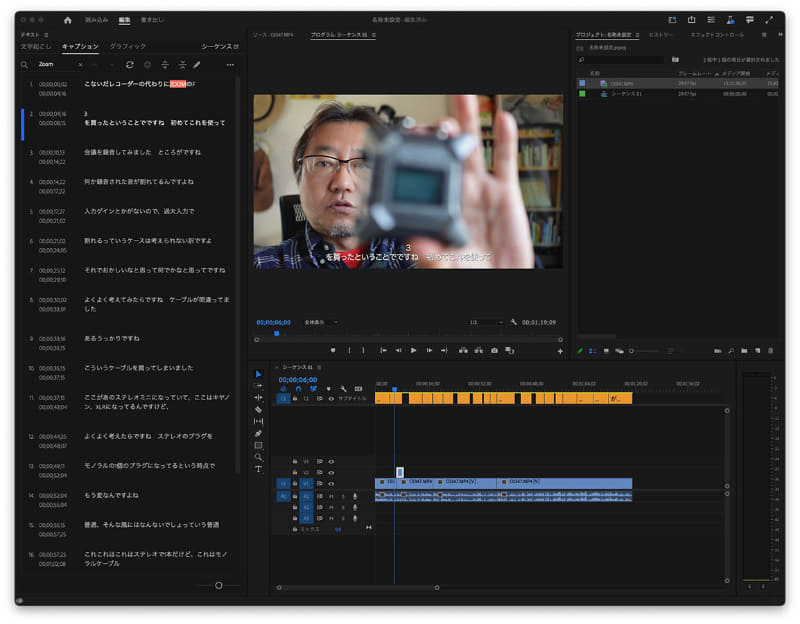The image size is (800, 624).
Task: Choose the Pen tool in the toolbox
Action: point(258,433)
